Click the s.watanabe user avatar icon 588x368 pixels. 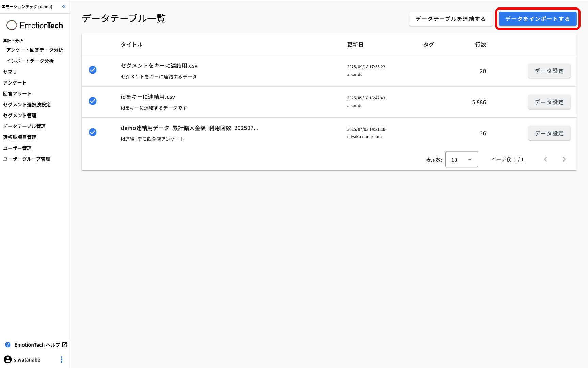point(7,359)
